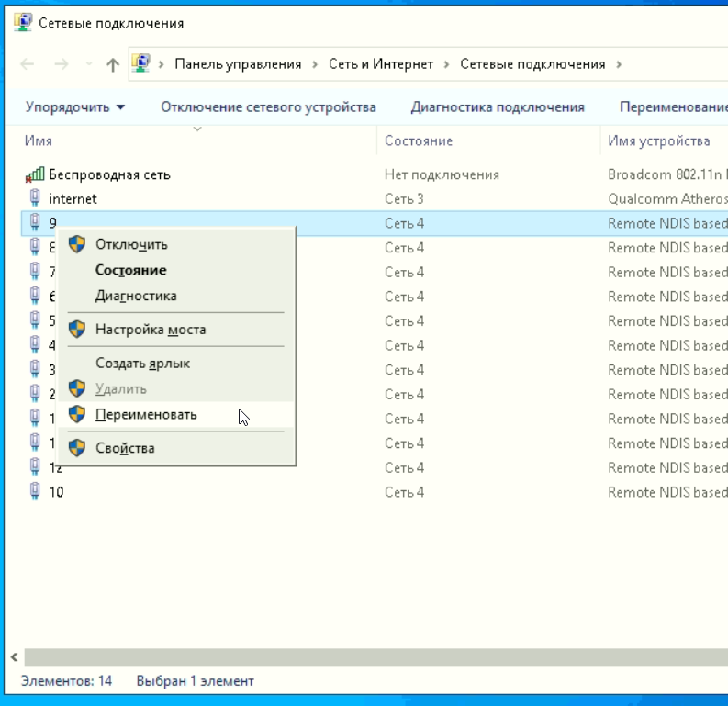Click the internet connection adapter icon
The image size is (728, 706).
click(x=35, y=198)
